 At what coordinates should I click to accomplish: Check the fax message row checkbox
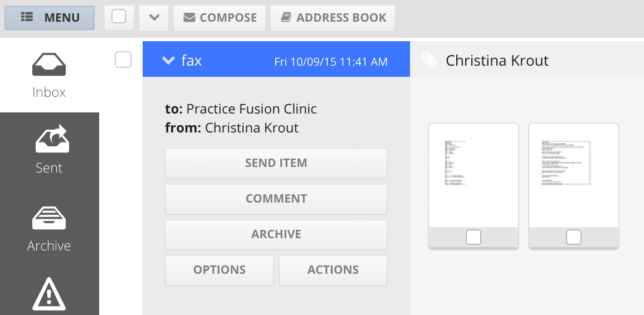pos(123,60)
